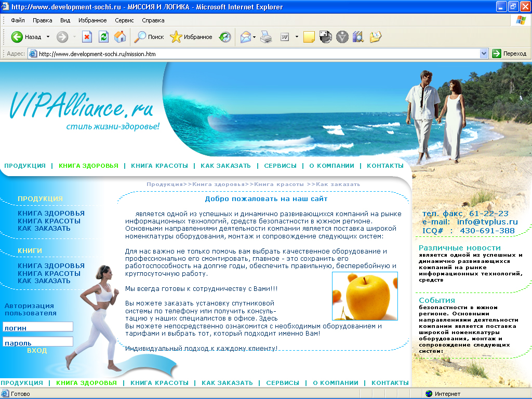The image size is (532, 399).
Task: Click the Go (Переход) green arrow
Action: [496, 54]
